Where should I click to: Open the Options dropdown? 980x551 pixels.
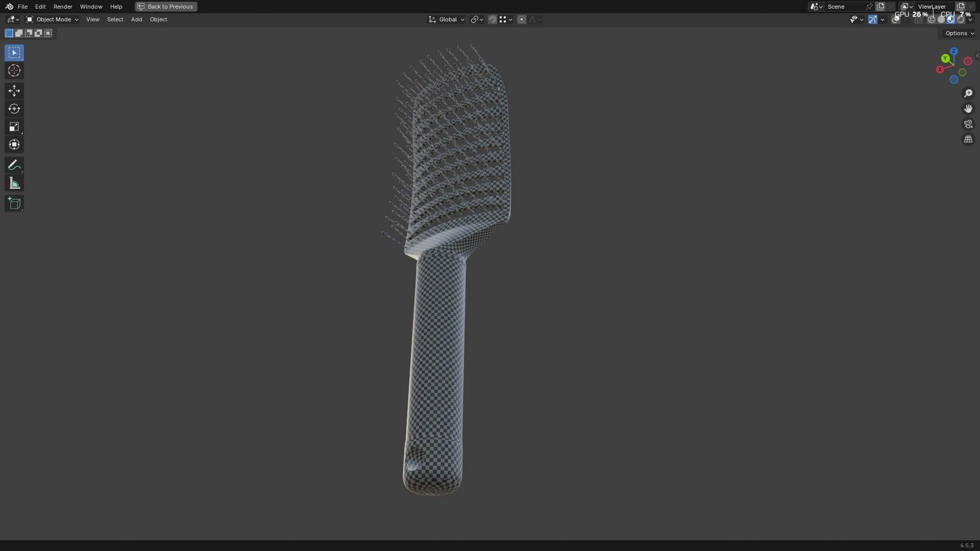[959, 33]
